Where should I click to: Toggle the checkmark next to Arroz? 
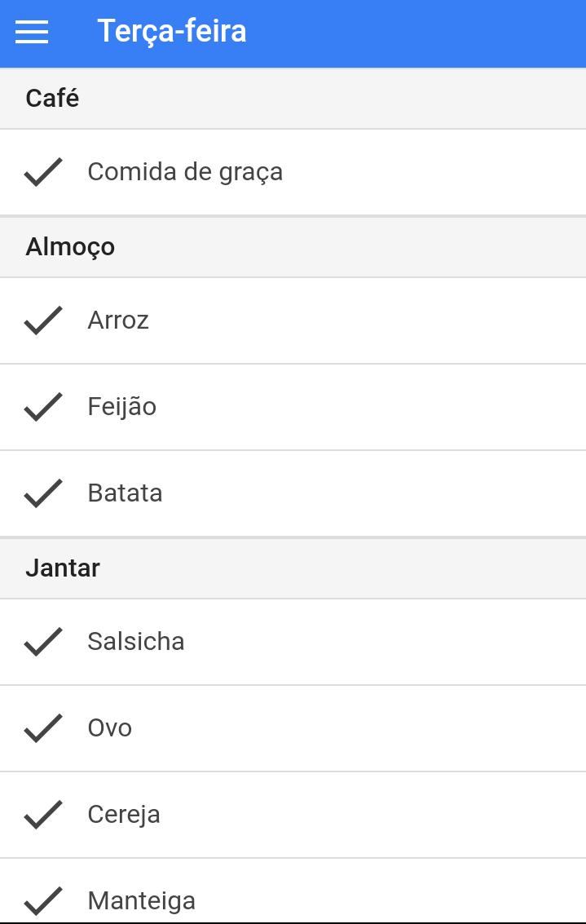[43, 321]
